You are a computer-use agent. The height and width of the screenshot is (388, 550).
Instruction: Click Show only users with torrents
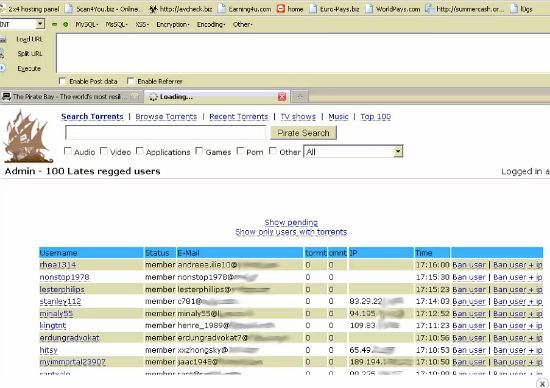tap(291, 232)
